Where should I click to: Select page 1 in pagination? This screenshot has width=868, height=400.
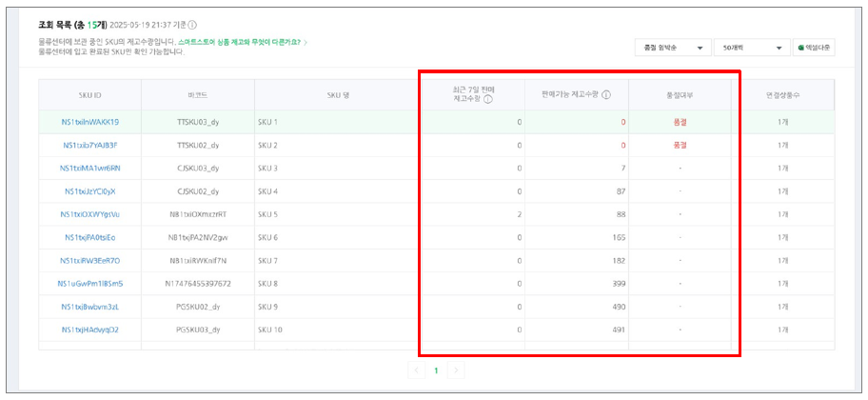[x=436, y=370]
